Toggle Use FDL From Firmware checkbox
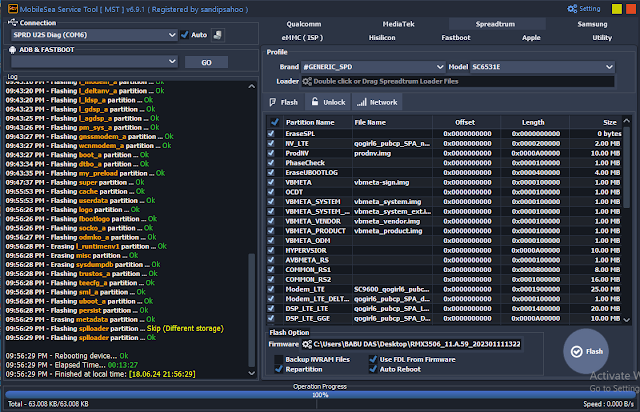This screenshot has height=412, width=640. pyautogui.click(x=373, y=359)
